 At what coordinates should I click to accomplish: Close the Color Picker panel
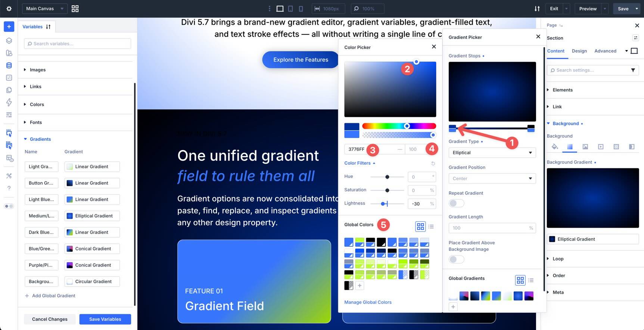(x=433, y=47)
